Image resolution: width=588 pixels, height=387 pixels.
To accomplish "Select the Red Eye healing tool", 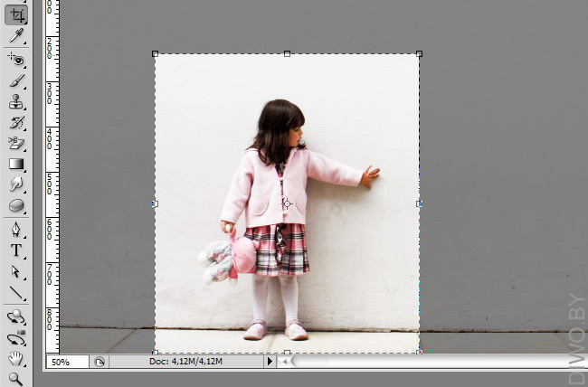I will coord(16,60).
